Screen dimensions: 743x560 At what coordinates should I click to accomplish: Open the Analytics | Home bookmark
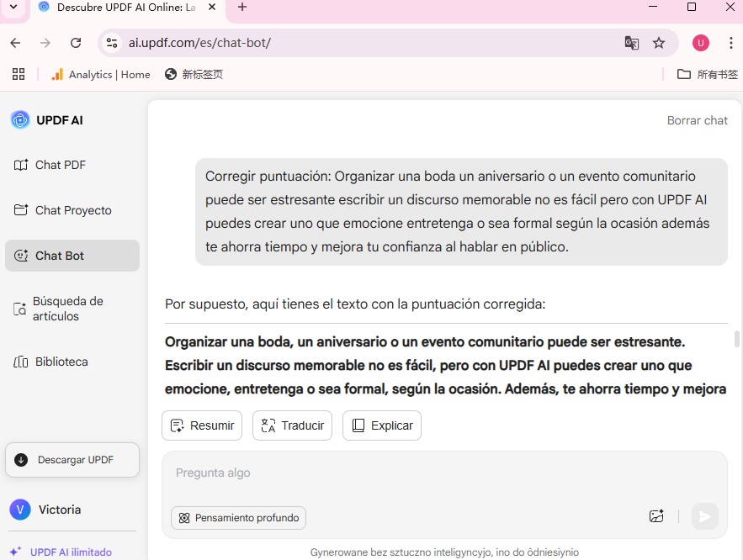click(100, 74)
